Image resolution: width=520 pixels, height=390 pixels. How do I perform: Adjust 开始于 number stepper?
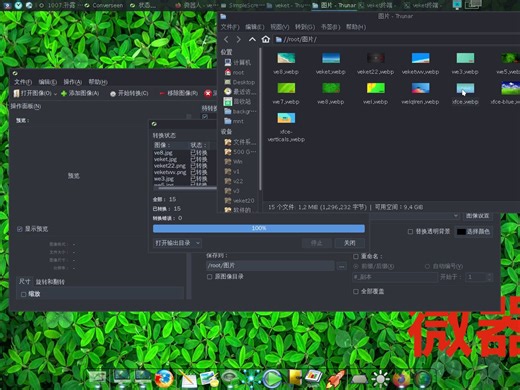[489, 277]
